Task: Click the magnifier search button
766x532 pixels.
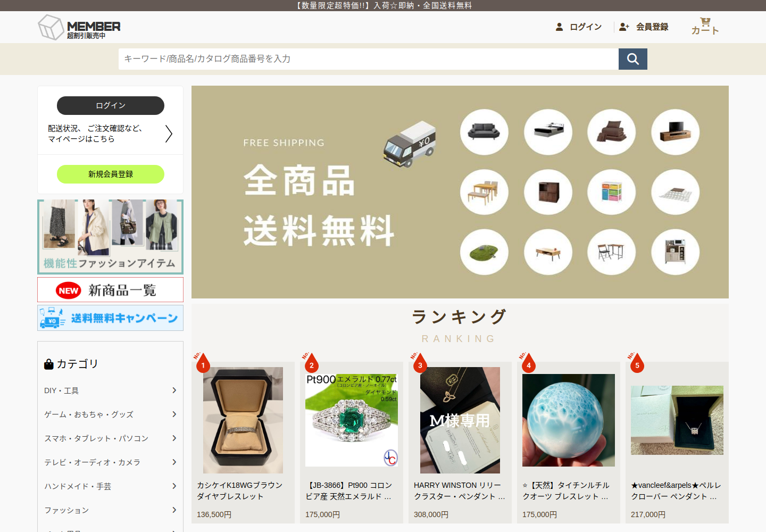Action: coord(632,59)
